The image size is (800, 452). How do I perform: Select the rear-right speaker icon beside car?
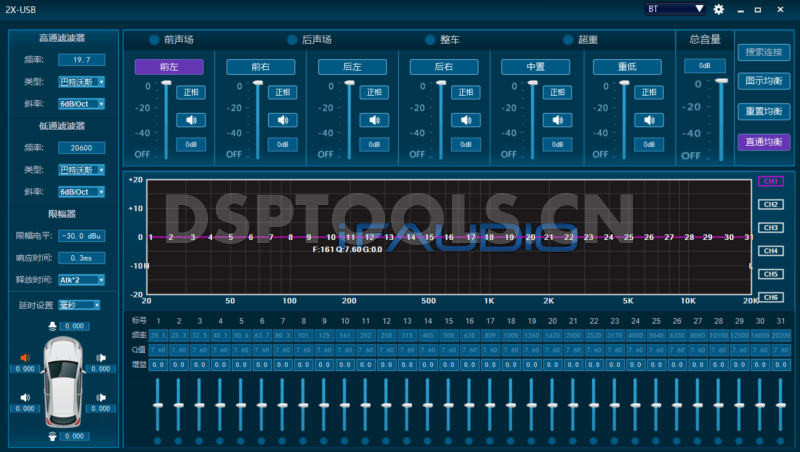pyautogui.click(x=100, y=398)
